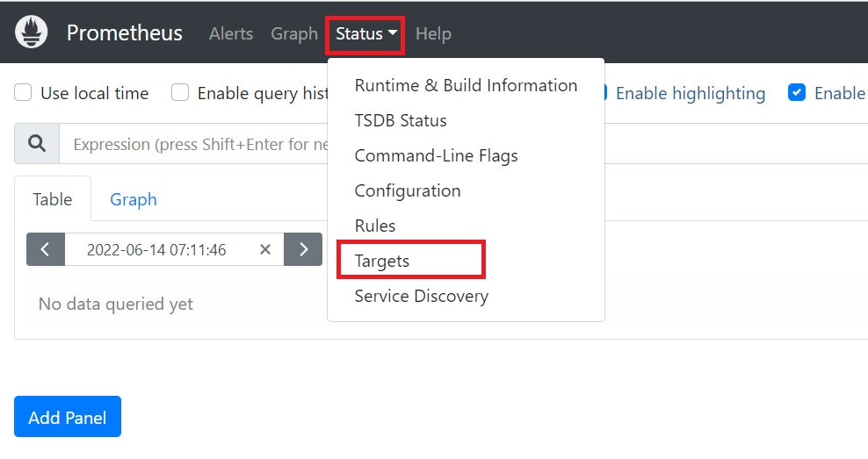
Task: Open Service Discovery from Status menu
Action: 421,296
